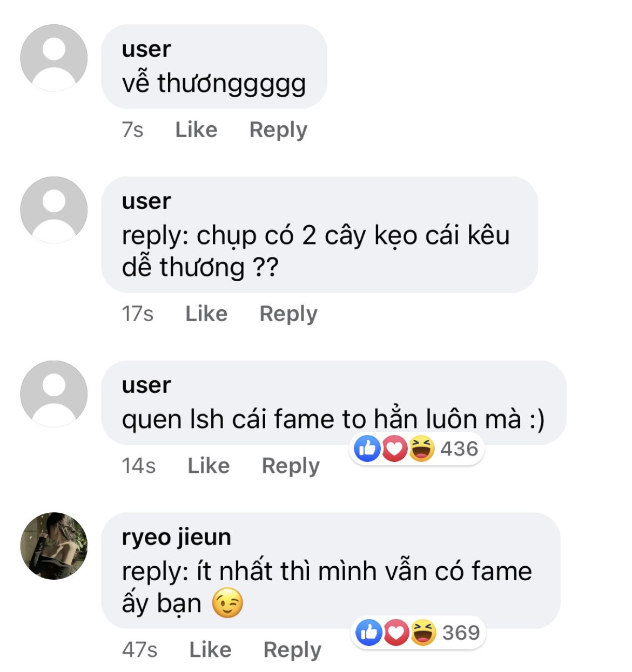Like ryeo jieun's comment

pos(210,649)
